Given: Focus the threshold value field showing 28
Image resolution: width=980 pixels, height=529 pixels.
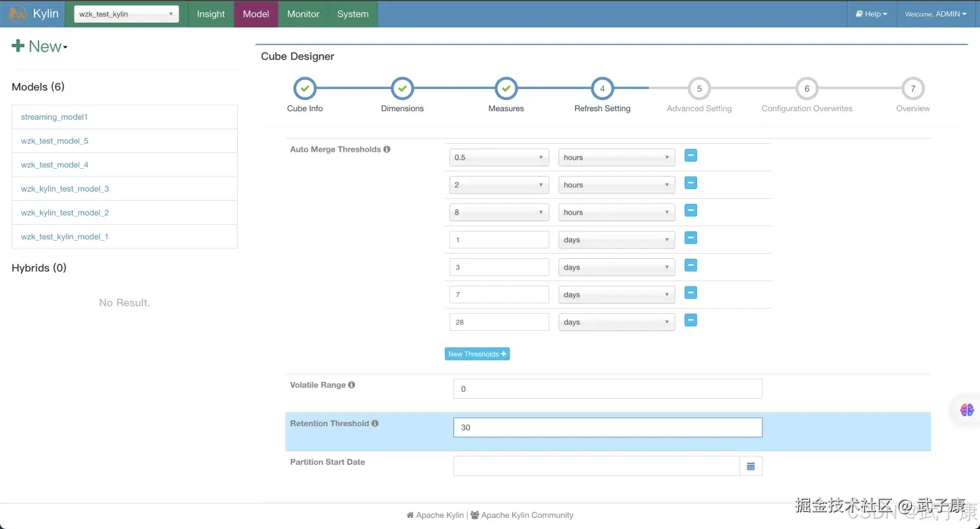Looking at the screenshot, I should point(499,322).
